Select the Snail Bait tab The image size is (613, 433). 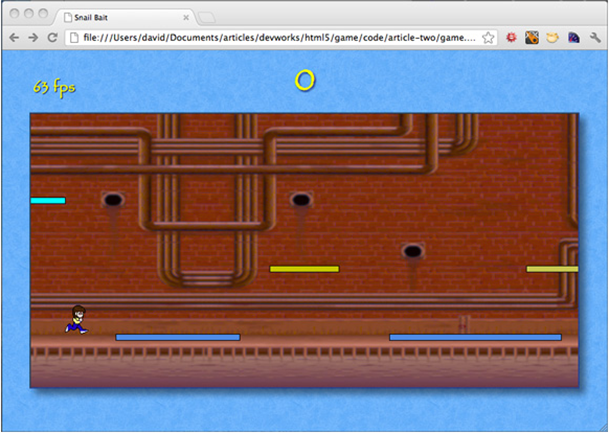126,18
